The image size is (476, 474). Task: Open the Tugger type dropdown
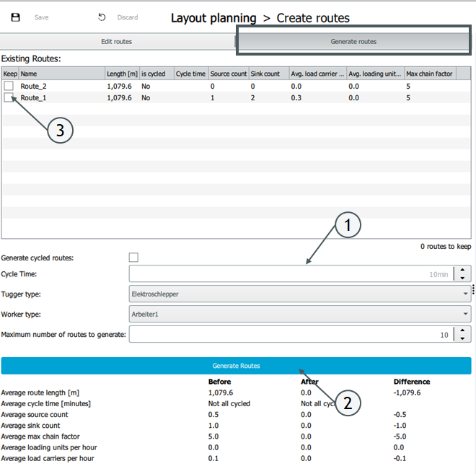click(300, 294)
